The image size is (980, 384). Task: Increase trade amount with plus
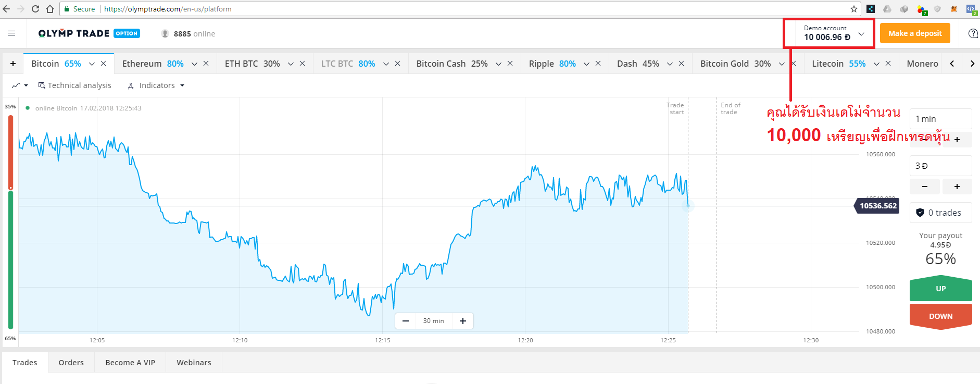[957, 187]
